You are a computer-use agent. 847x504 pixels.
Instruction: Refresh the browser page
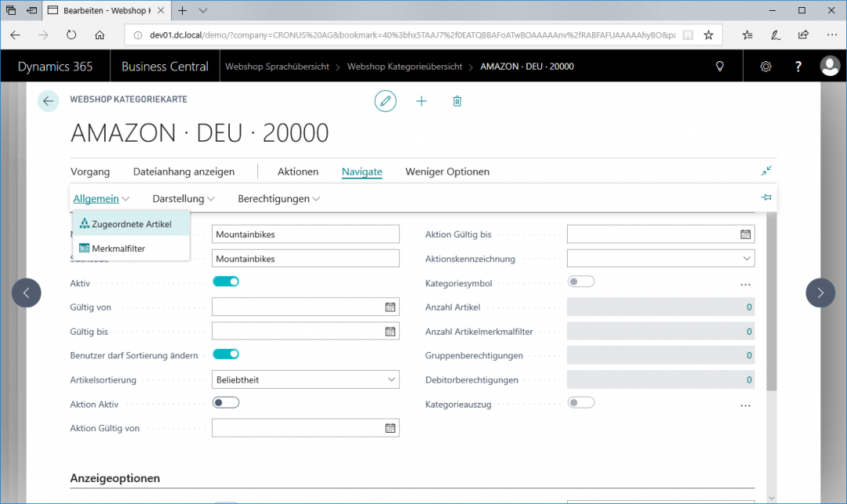click(x=71, y=35)
